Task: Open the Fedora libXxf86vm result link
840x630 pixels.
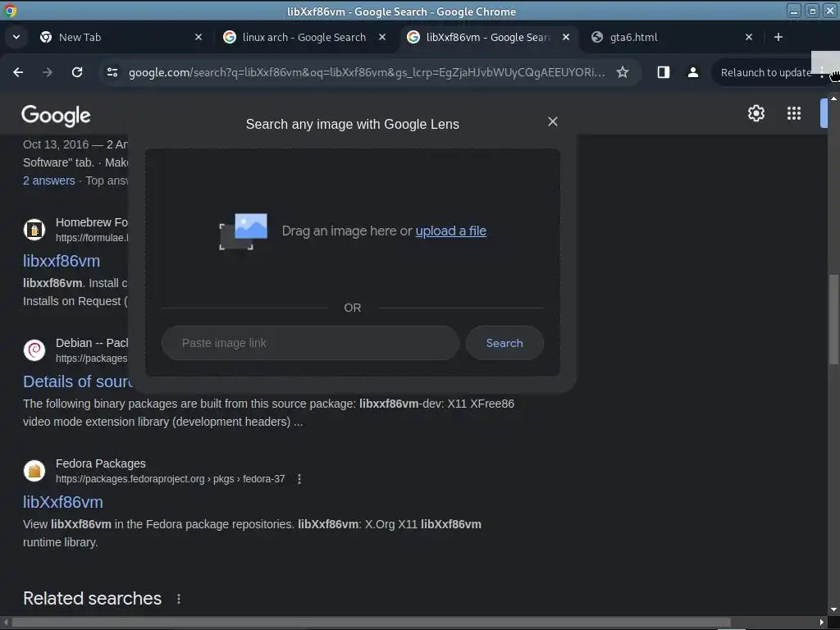Action: point(62,502)
